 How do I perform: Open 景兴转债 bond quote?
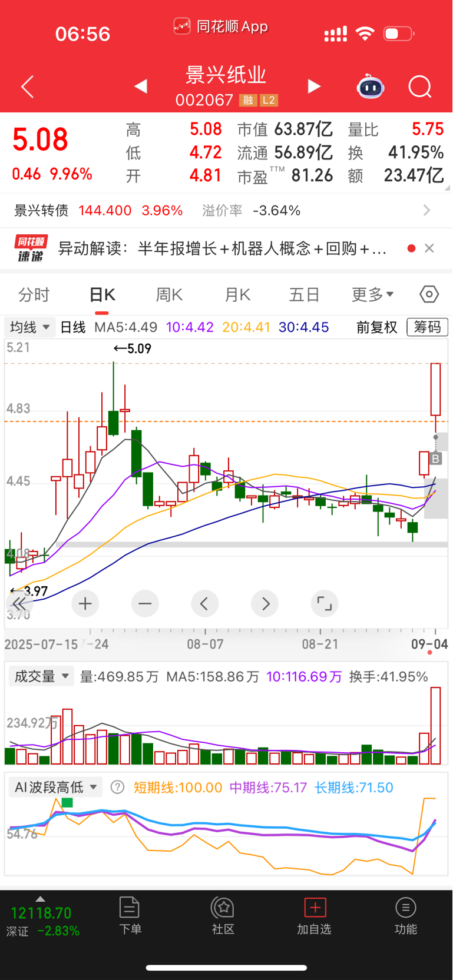coord(98,210)
